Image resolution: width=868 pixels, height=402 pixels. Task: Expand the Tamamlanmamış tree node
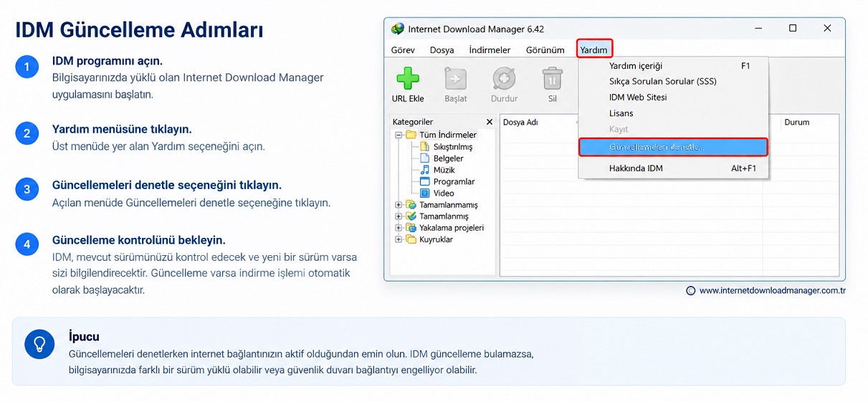point(399,205)
